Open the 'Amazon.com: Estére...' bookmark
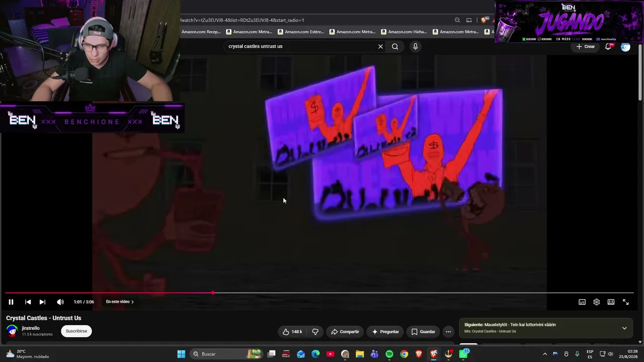Screen dimensions: 644x362 [x=301, y=32]
